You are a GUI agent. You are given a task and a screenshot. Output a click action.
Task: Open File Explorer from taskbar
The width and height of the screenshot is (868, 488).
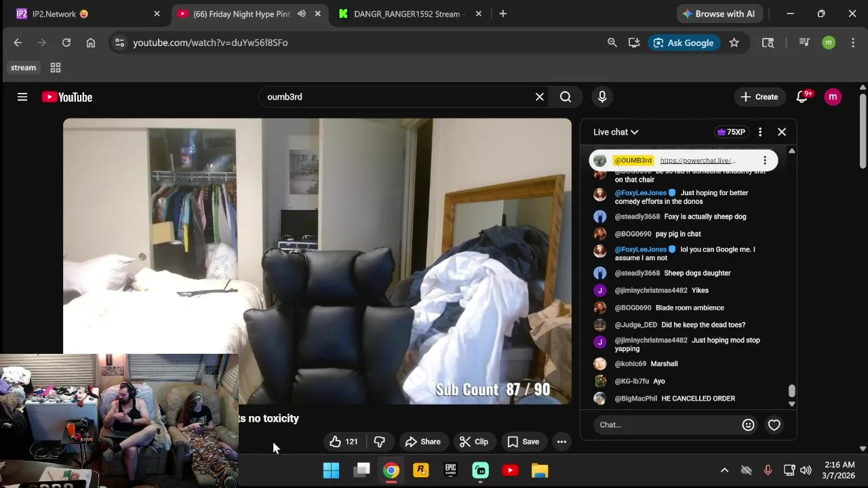[540, 470]
